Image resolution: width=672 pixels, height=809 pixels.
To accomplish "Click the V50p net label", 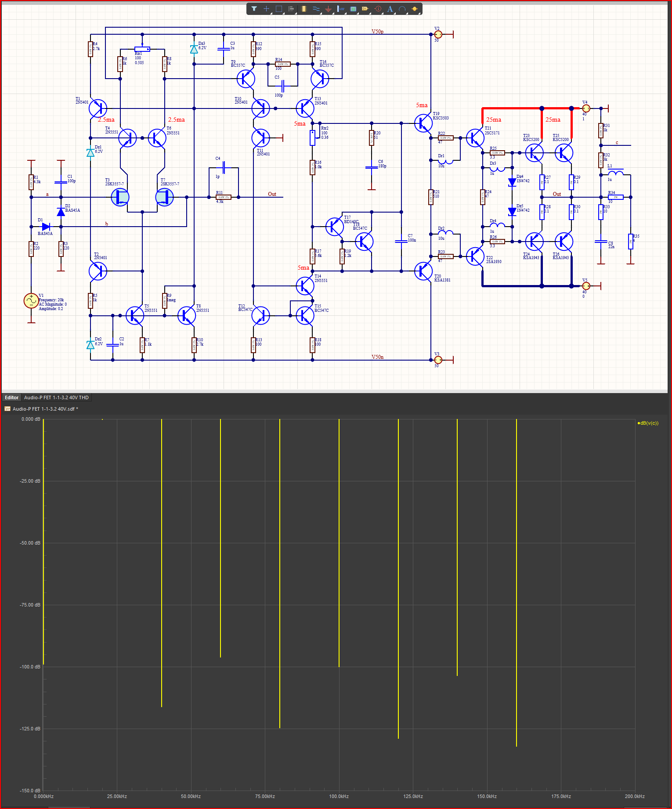I will click(x=377, y=32).
